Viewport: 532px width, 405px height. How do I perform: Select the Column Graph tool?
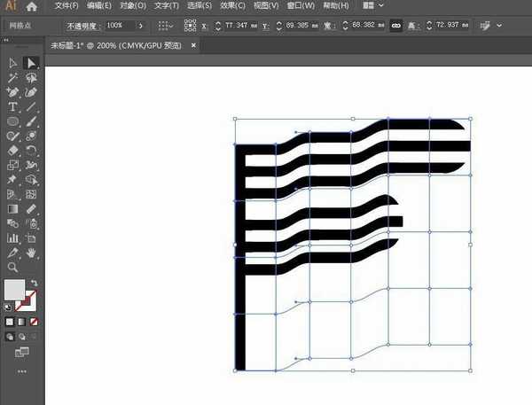(x=13, y=238)
